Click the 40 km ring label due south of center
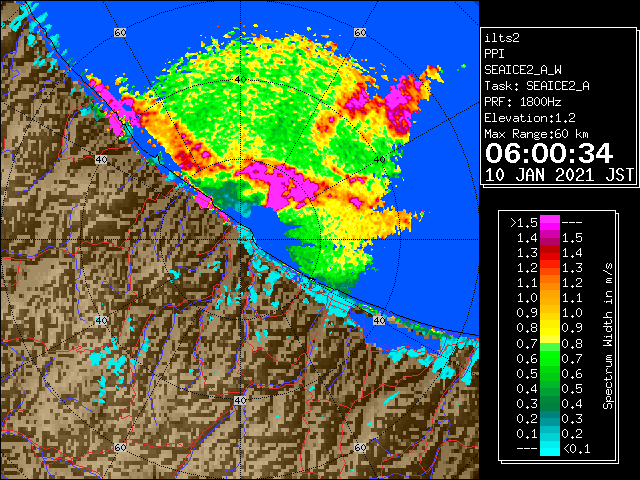Screen dimensions: 640x480 240,400
